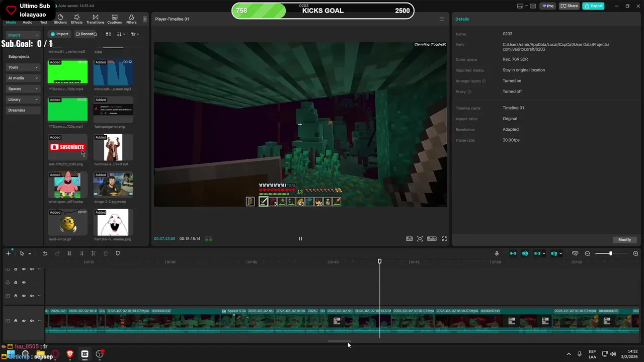
Task: Open the Stickers panel
Action: pyautogui.click(x=60, y=19)
